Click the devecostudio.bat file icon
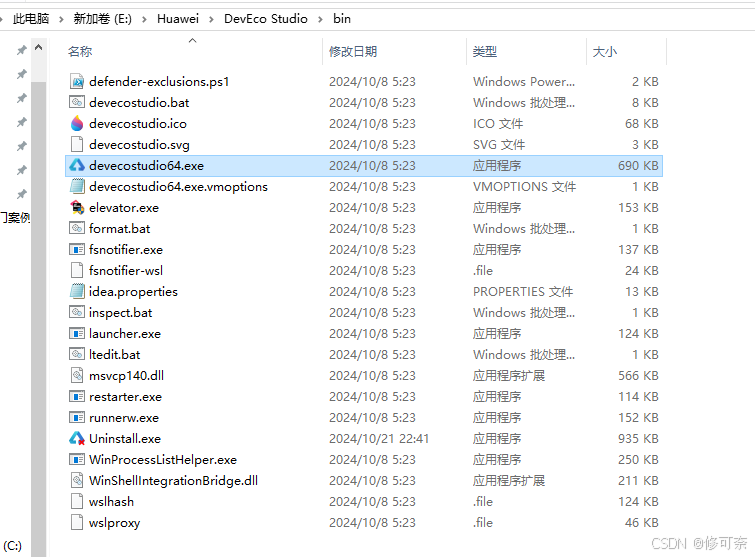The height and width of the screenshot is (557, 755). click(77, 103)
